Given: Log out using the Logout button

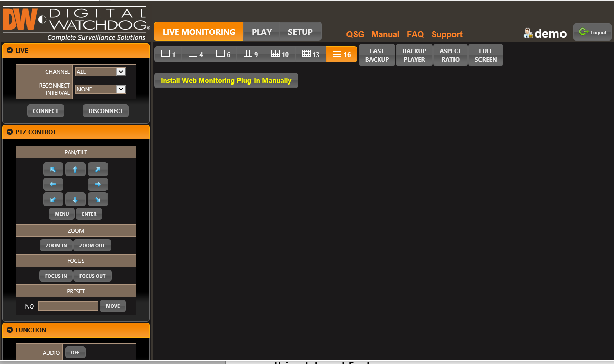Looking at the screenshot, I should coord(593,32).
